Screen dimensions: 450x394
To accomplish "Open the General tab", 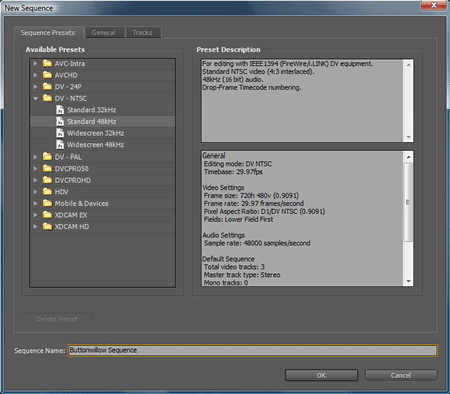I will (x=104, y=33).
